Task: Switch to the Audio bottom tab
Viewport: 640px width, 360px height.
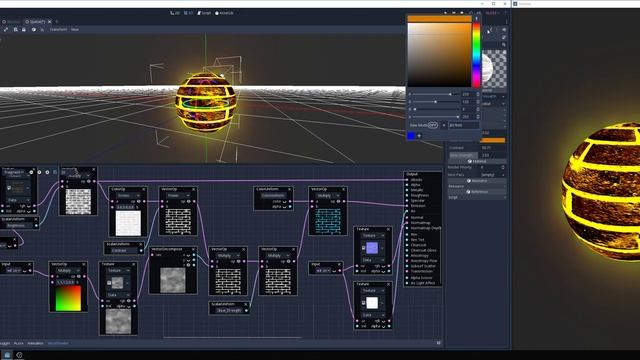Action: (19, 343)
